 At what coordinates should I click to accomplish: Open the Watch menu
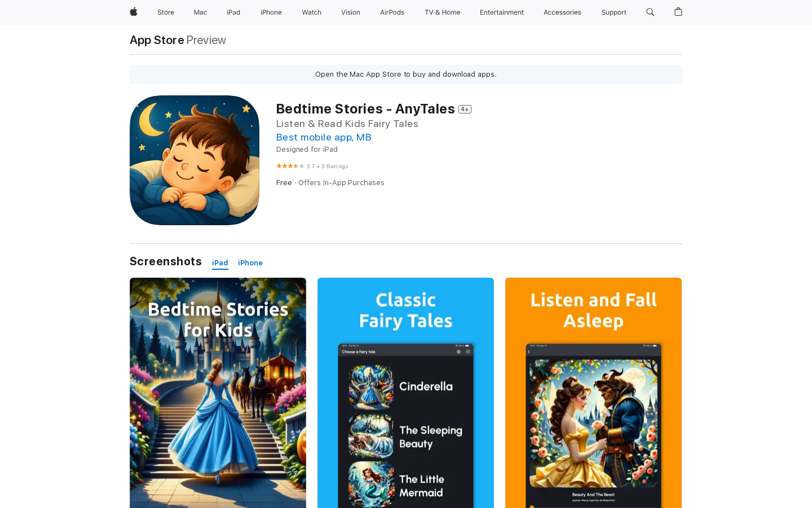click(x=311, y=12)
